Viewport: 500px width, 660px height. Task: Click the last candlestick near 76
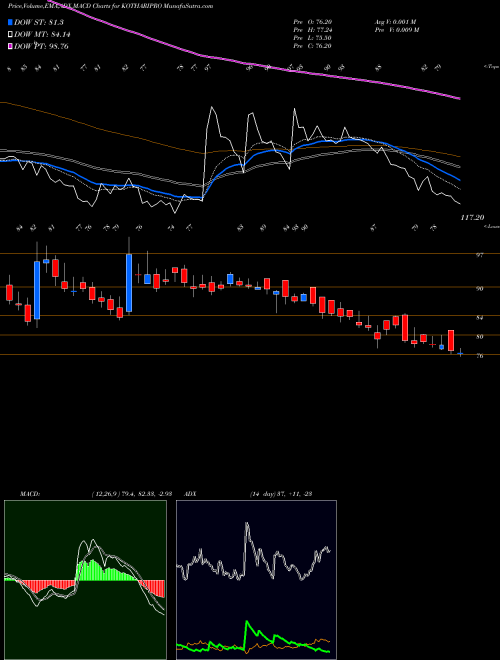pyautogui.click(x=460, y=353)
